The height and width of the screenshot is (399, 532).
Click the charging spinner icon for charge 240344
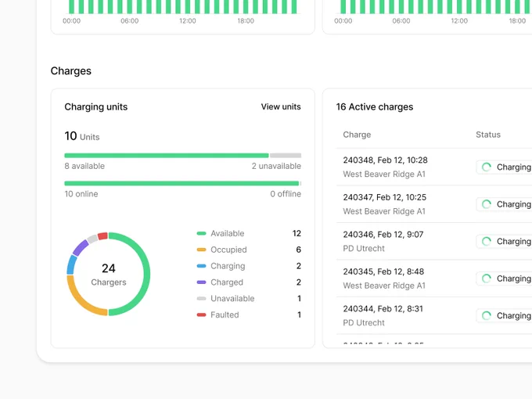coord(486,316)
